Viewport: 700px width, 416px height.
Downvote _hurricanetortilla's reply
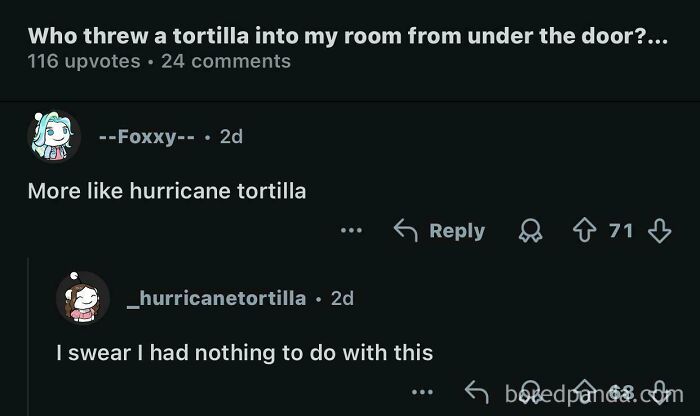click(659, 391)
